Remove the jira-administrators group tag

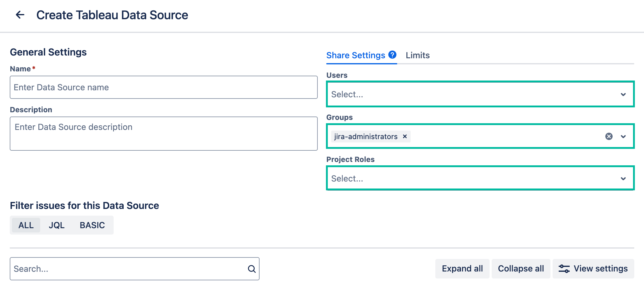click(x=405, y=136)
